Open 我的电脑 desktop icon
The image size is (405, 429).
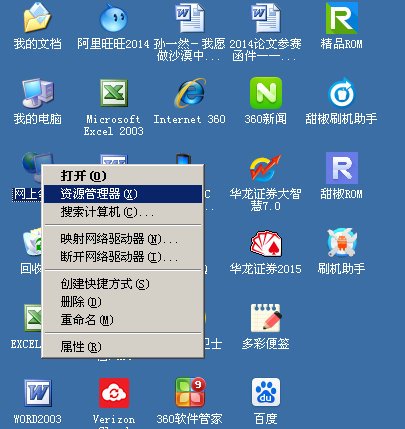pyautogui.click(x=37, y=93)
